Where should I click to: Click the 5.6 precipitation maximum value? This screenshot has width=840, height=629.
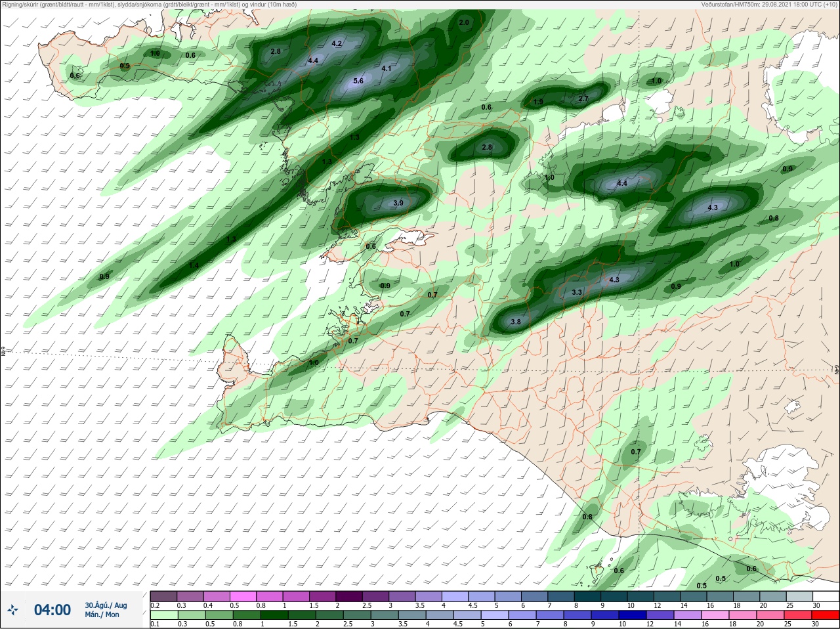(358, 81)
